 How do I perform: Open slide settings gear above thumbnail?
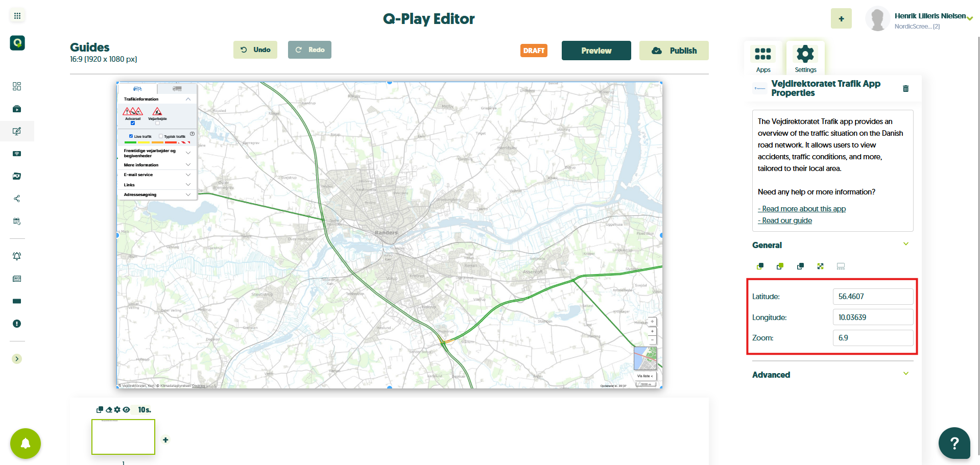pos(117,410)
